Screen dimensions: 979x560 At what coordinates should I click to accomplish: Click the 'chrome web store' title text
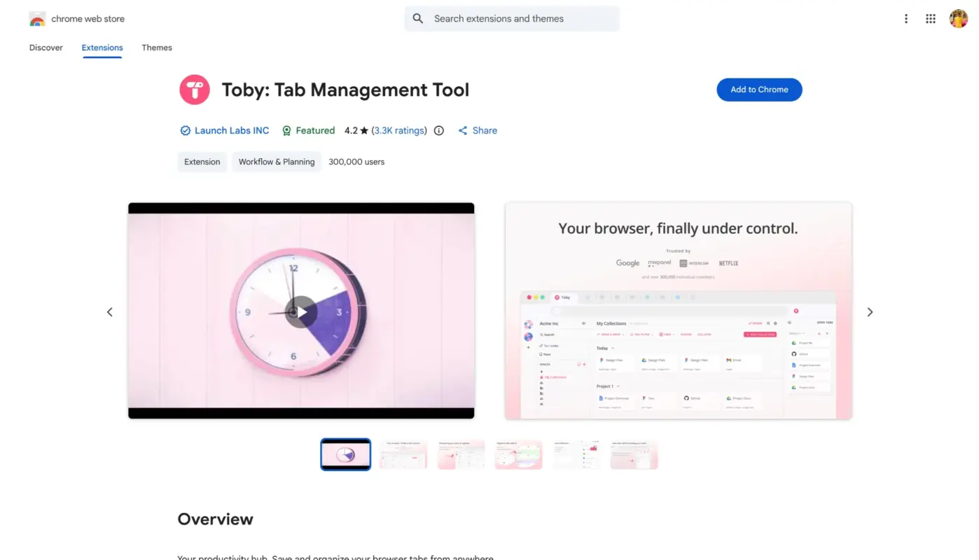(x=88, y=19)
